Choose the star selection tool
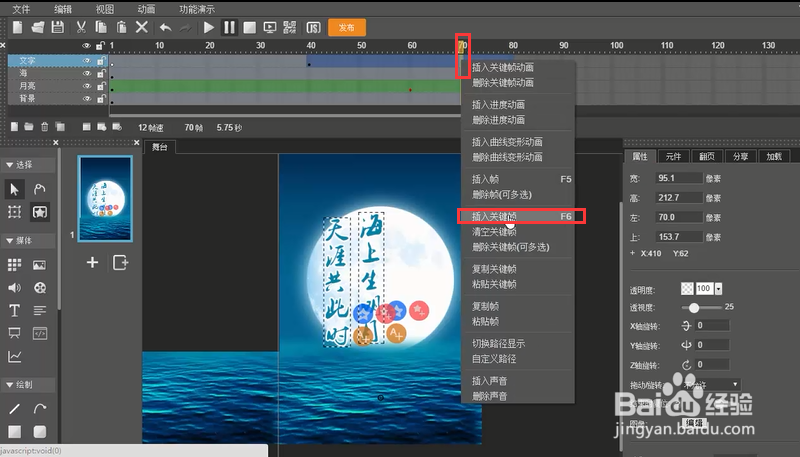Viewport: 800px width, 457px height. 39,212
